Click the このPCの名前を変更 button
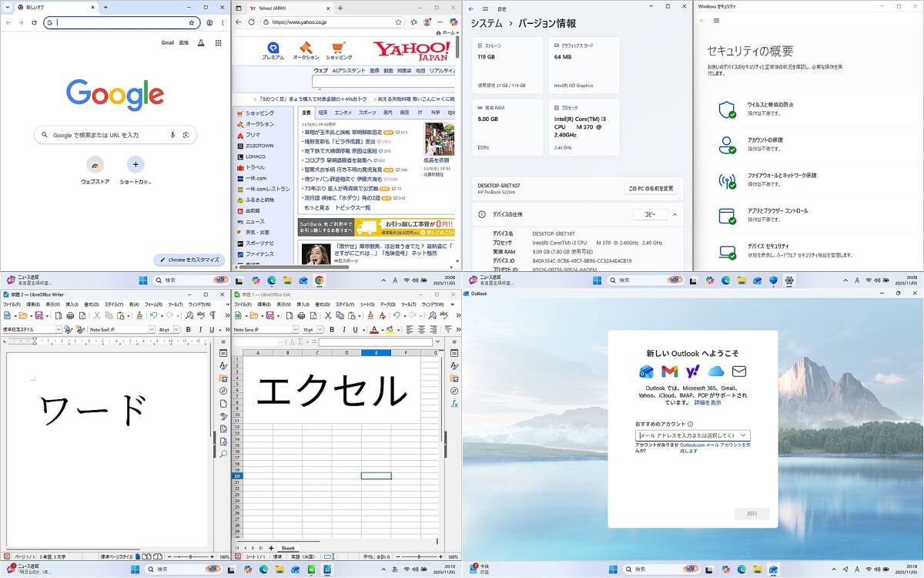 (x=651, y=188)
